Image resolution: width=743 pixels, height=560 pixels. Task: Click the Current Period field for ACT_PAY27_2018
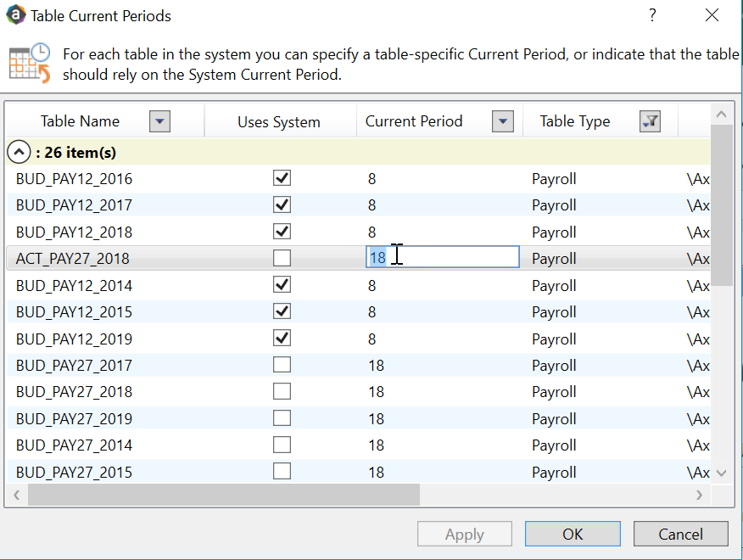tap(442, 258)
